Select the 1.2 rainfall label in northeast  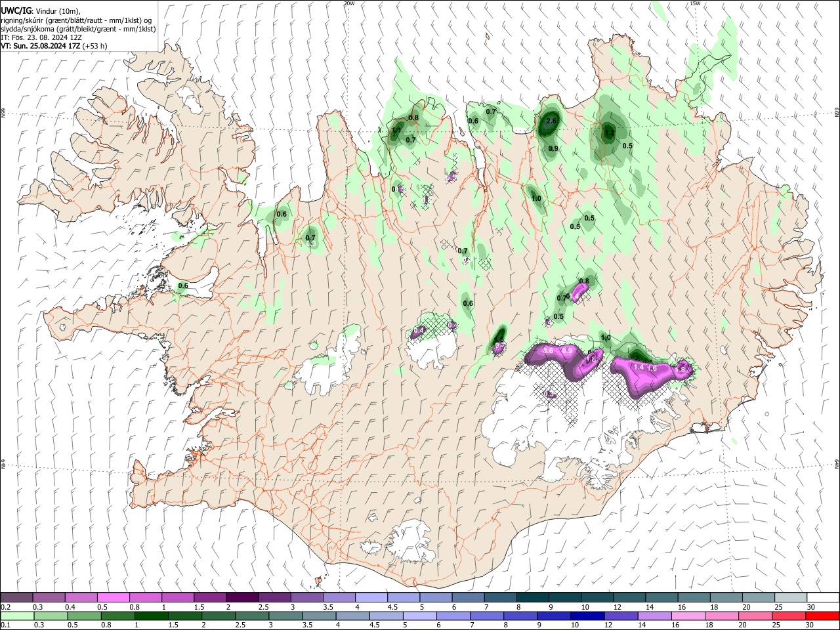click(609, 133)
